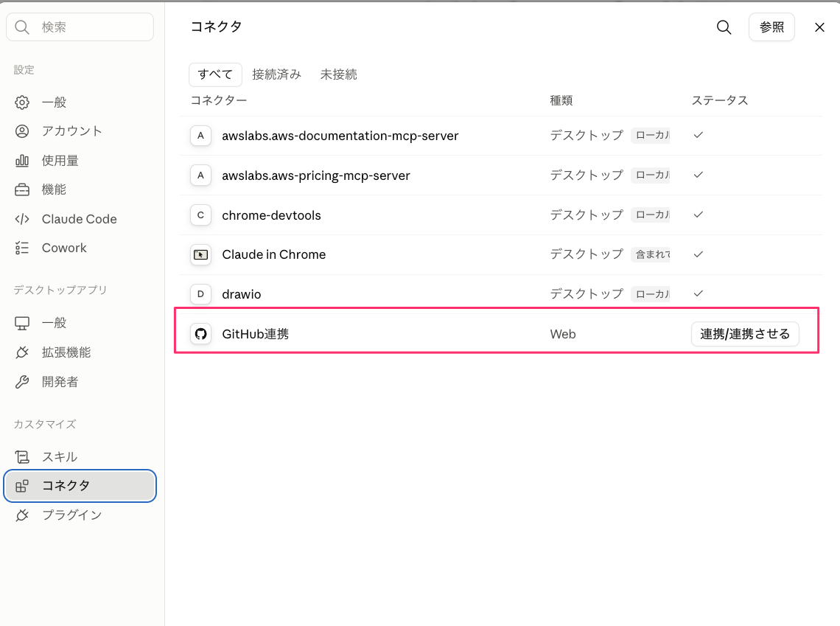This screenshot has height=626, width=840.
Task: Open the awslabs.aws-documentation-mcp-server connector row
Action: pos(501,136)
